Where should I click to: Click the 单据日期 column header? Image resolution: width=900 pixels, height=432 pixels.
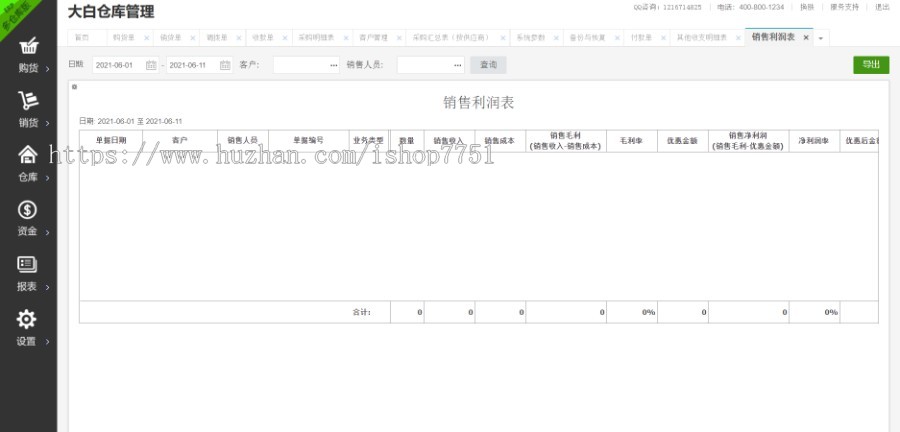tap(111, 141)
